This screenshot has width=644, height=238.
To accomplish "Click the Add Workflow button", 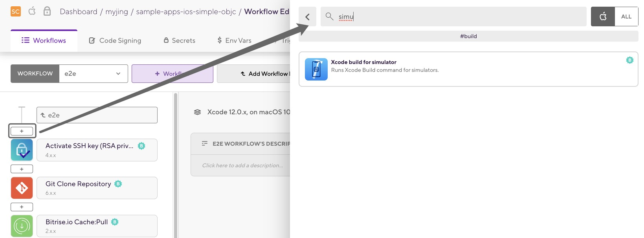I will (253, 73).
